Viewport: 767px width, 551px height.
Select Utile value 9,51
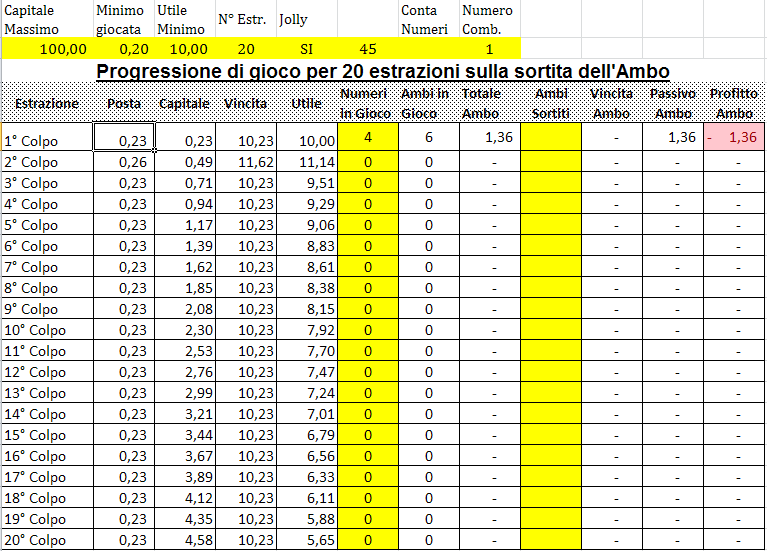click(x=307, y=183)
